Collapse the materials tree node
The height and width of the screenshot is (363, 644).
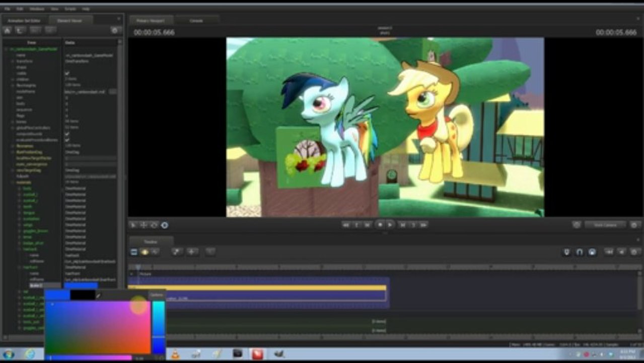(x=12, y=182)
